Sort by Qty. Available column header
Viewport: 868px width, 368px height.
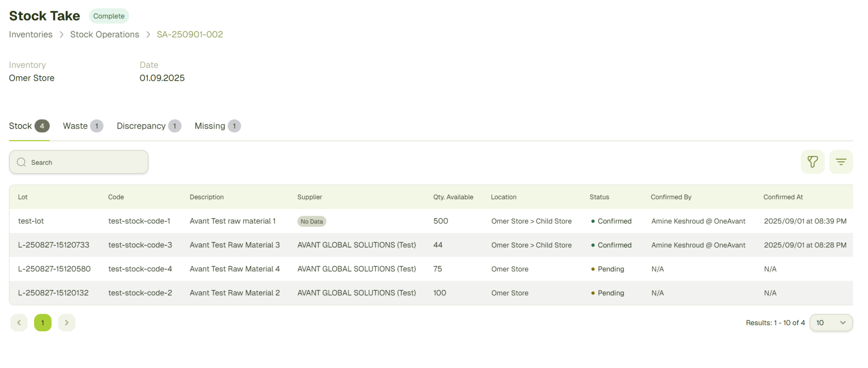point(453,197)
